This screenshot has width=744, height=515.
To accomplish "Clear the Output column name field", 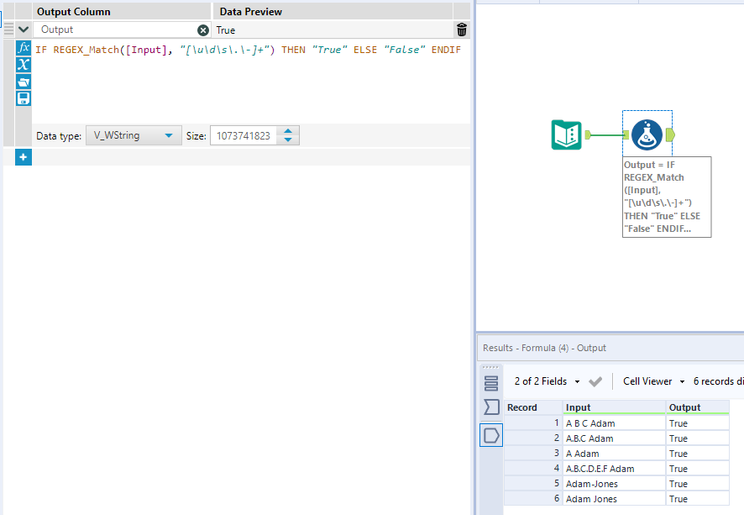I will (203, 30).
